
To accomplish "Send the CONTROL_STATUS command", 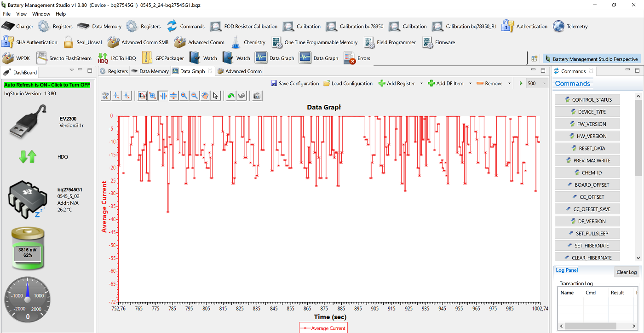I will coord(587,100).
